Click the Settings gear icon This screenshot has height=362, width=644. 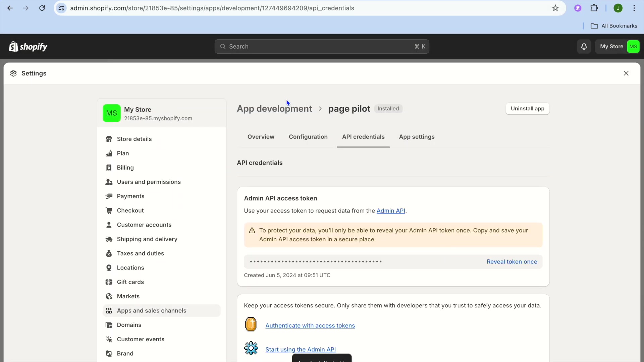[13, 73]
